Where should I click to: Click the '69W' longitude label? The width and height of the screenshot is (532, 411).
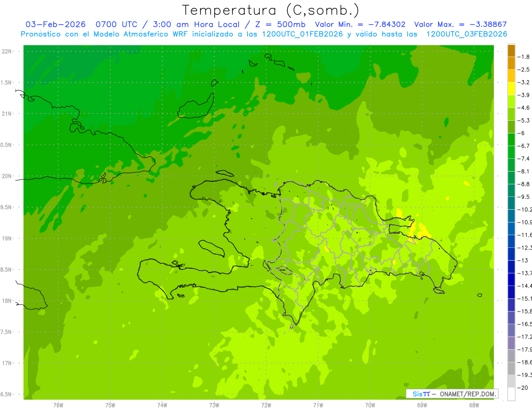[x=422, y=405]
